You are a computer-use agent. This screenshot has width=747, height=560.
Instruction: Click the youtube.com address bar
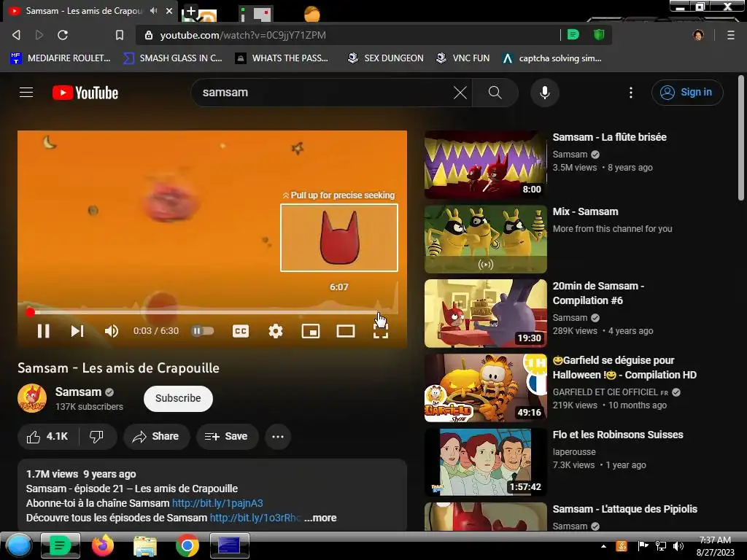coord(348,35)
